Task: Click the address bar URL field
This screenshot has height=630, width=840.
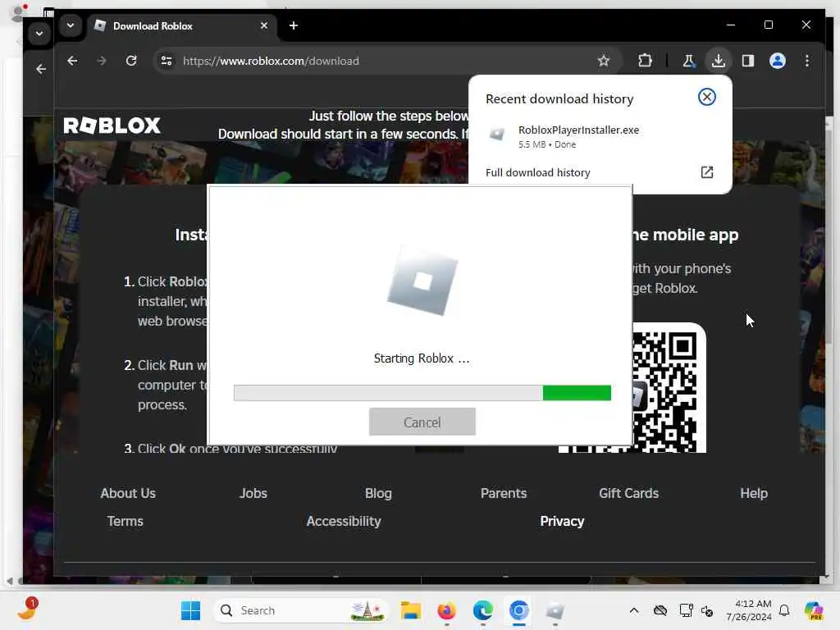Action: [x=390, y=61]
